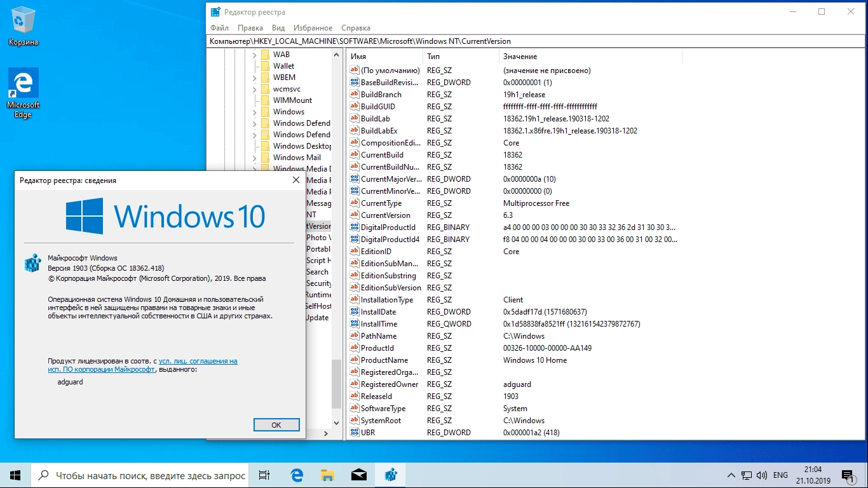Click the network icon in system tray
Screen dimensions: 868x488
point(747,475)
